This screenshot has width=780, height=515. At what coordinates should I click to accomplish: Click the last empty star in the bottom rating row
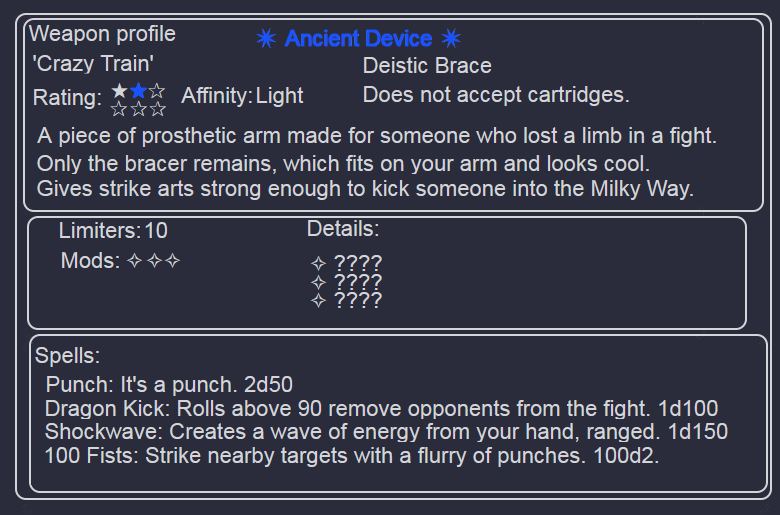click(x=158, y=109)
